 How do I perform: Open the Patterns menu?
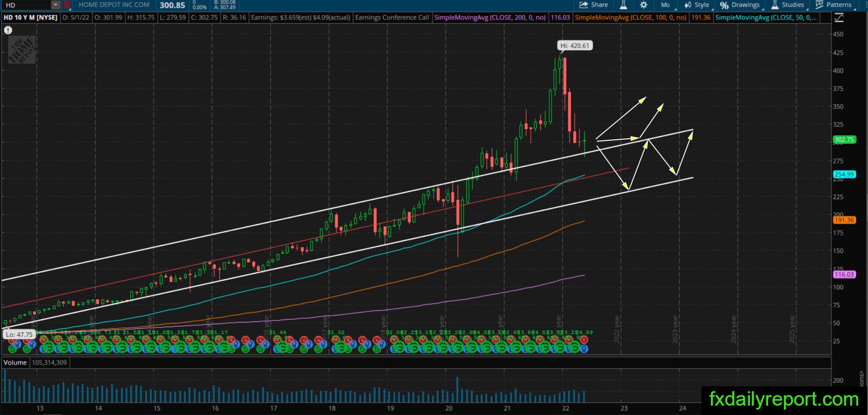point(834,5)
